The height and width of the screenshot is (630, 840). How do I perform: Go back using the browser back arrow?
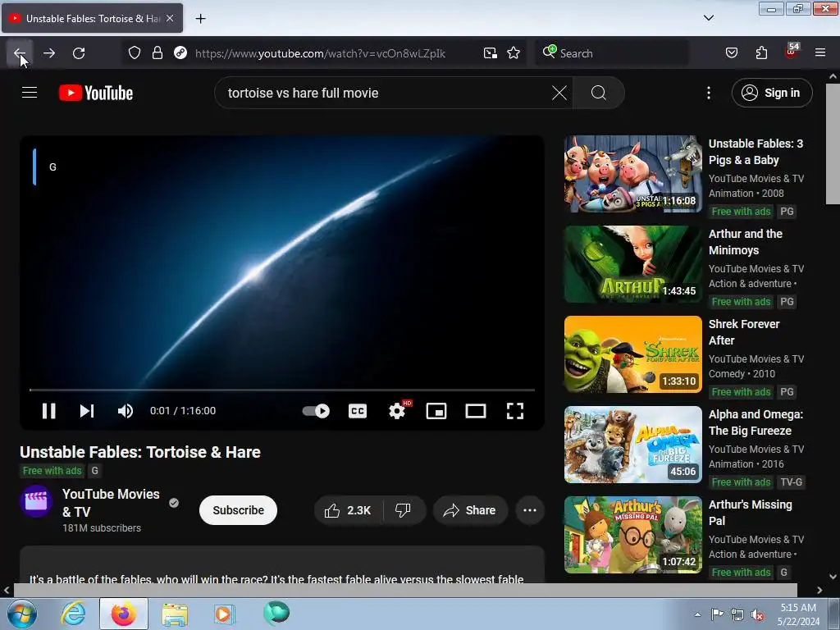[20, 53]
